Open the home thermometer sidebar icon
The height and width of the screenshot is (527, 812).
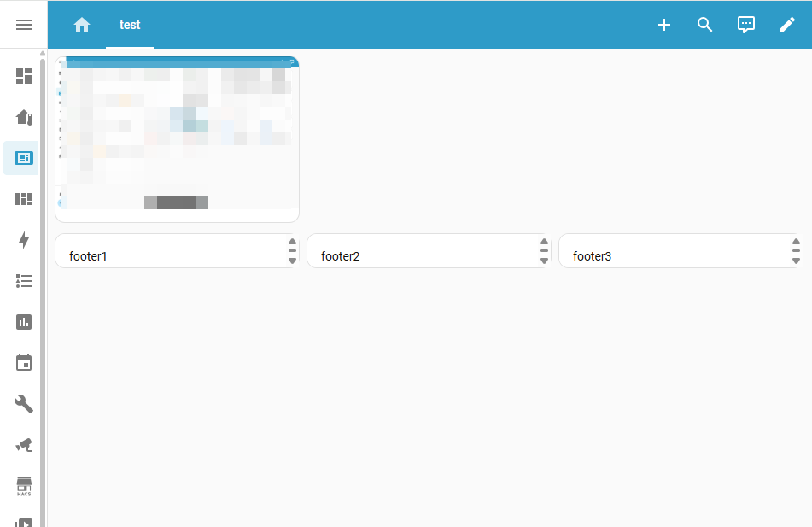(x=24, y=117)
